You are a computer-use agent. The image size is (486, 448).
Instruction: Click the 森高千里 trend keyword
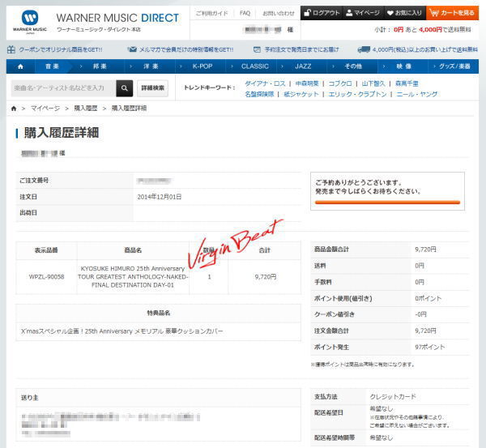(407, 83)
